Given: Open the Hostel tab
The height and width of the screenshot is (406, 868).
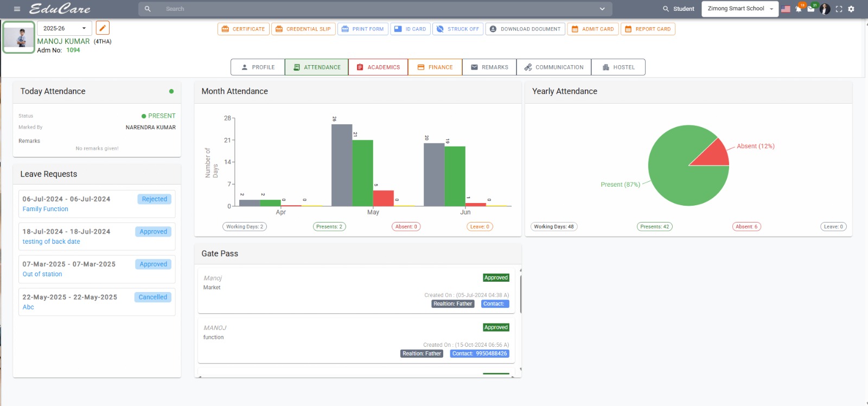Looking at the screenshot, I should click(x=618, y=67).
